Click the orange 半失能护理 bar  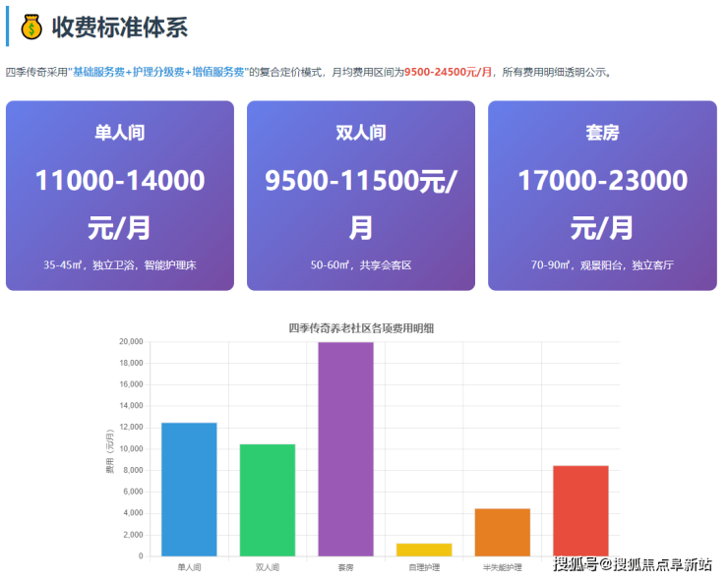pos(503,532)
